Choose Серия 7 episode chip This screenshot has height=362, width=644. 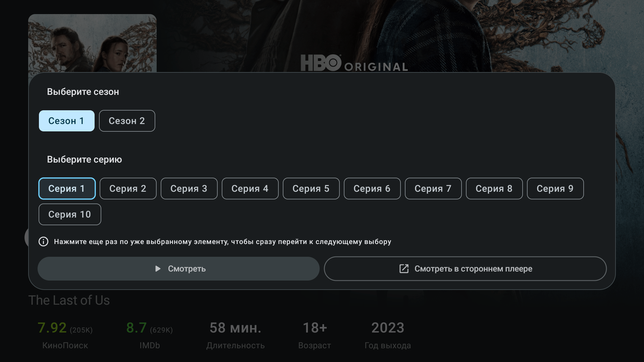tap(433, 188)
